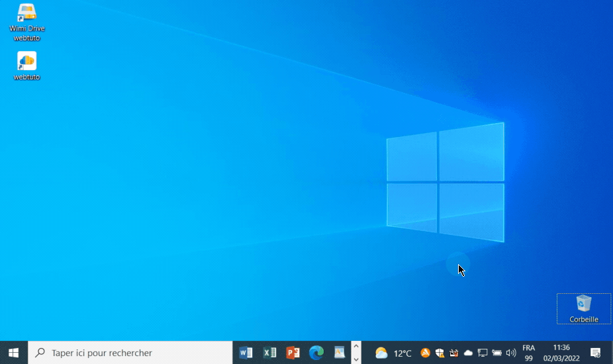This screenshot has width=613, height=364.
Task: Open the notification Action Center icon
Action: (x=595, y=353)
